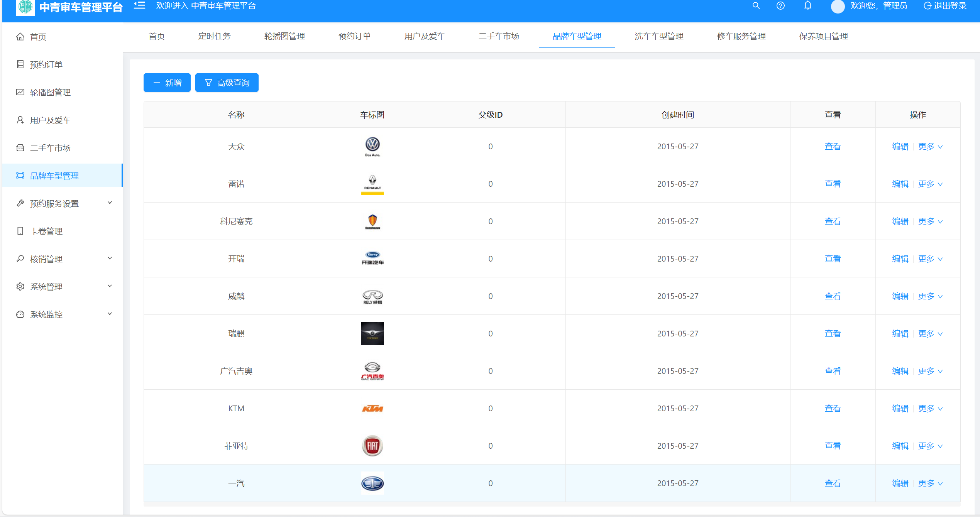Viewport: 980px width, 517px height.
Task: Click the 核销管理 sidebar icon
Action: point(20,259)
